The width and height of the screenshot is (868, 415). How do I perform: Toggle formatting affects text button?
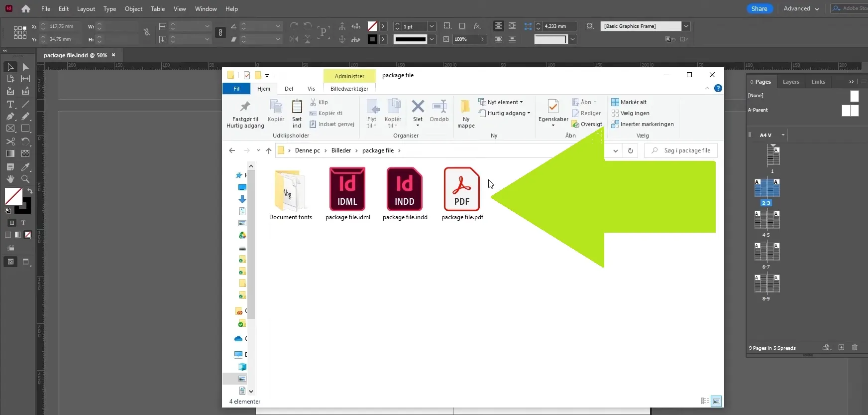click(23, 223)
